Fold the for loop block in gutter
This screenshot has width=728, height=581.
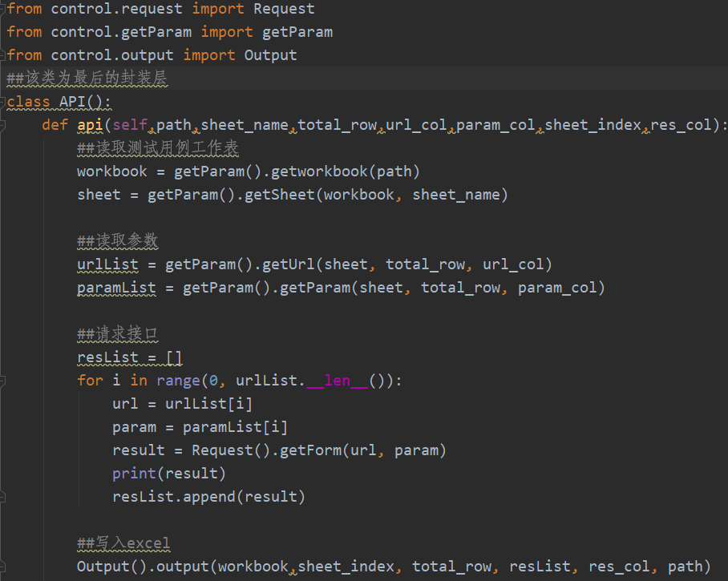2,381
